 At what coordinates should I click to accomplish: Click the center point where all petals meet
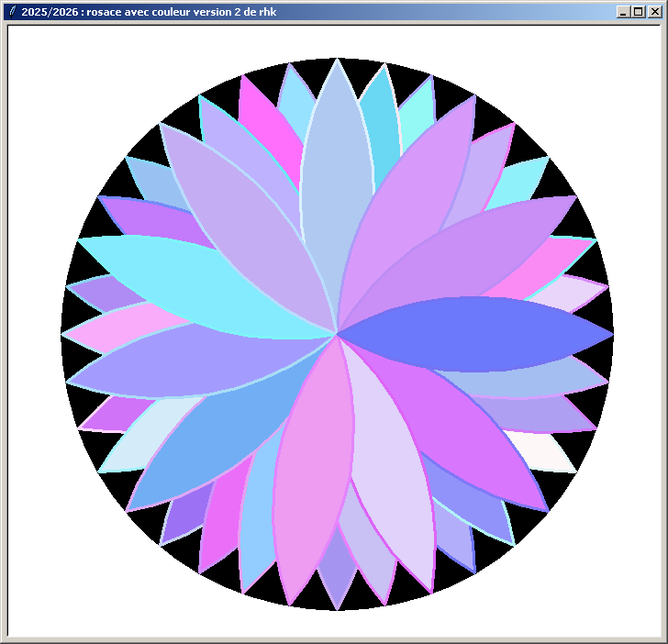(x=337, y=335)
